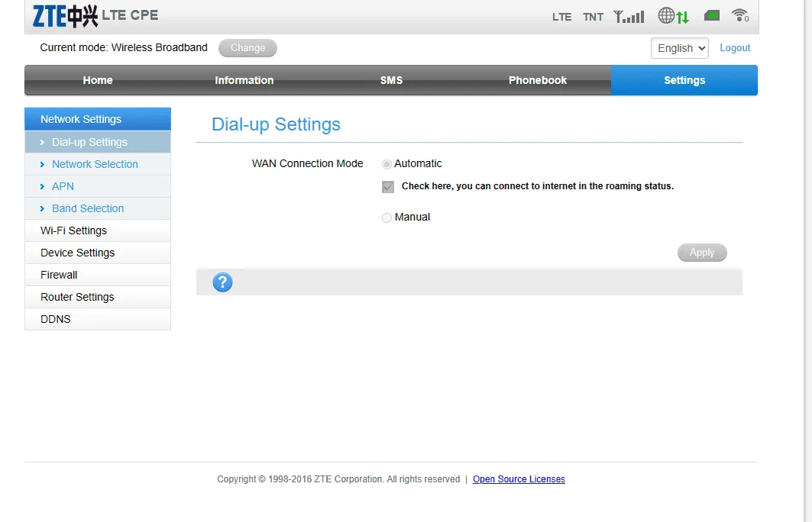The width and height of the screenshot is (812, 522).
Task: Open Band Selection in sidebar
Action: pos(98,208)
